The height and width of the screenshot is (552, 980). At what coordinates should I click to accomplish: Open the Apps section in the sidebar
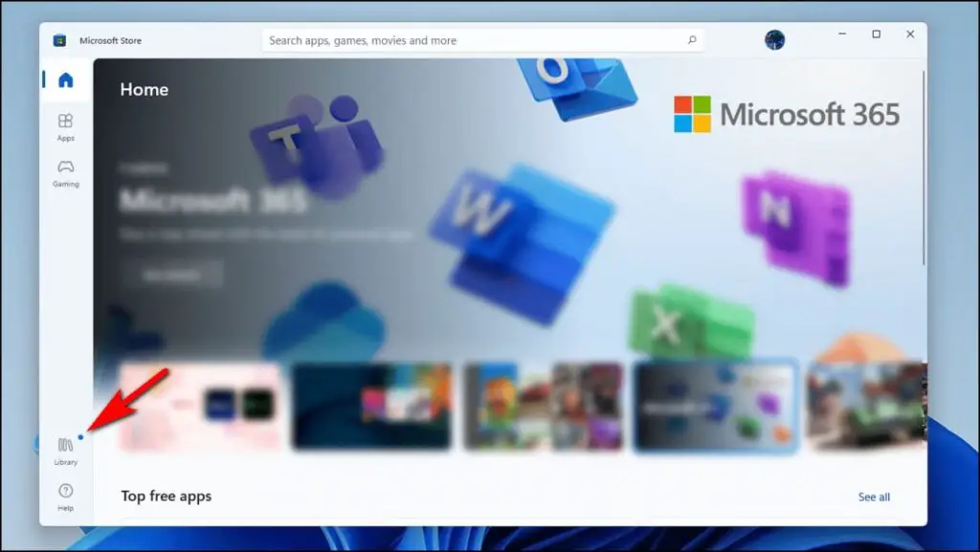pos(66,127)
